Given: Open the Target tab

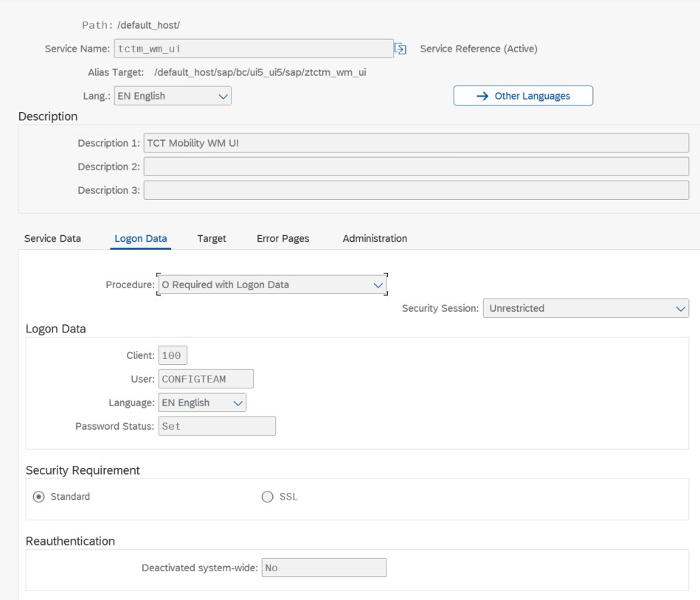Looking at the screenshot, I should pos(212,239).
